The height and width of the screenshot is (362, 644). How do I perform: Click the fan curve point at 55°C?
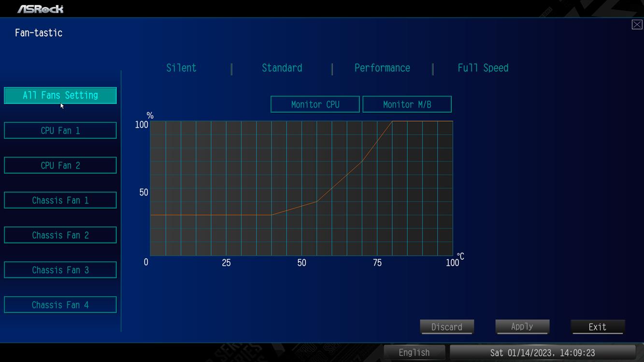tap(317, 201)
